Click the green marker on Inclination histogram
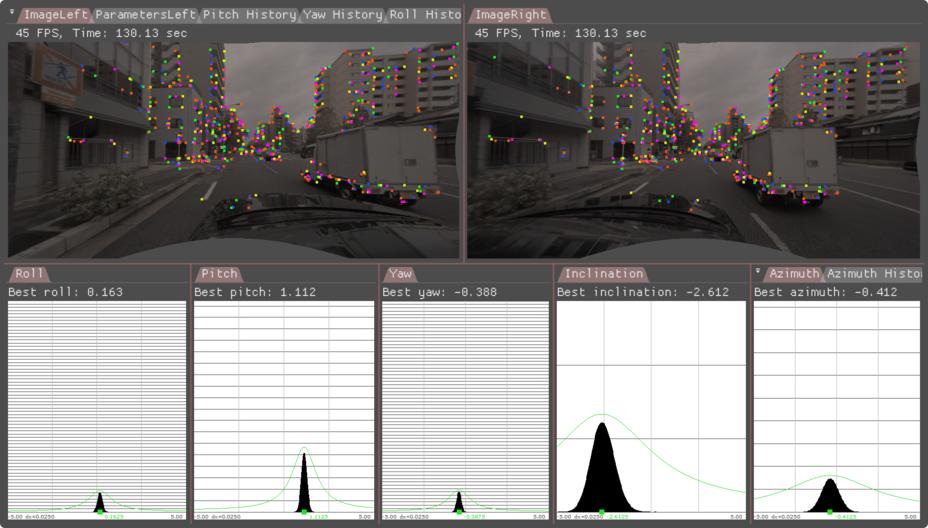This screenshot has width=928, height=528. pos(602,511)
